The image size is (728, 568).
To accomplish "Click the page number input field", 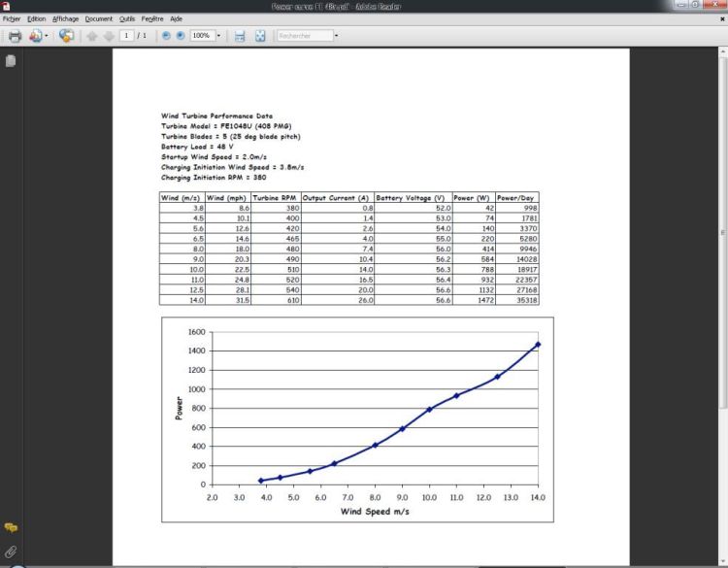I will tap(127, 36).
